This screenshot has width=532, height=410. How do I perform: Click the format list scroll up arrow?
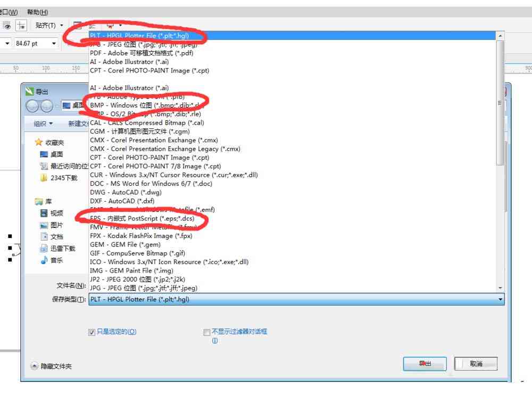click(500, 36)
